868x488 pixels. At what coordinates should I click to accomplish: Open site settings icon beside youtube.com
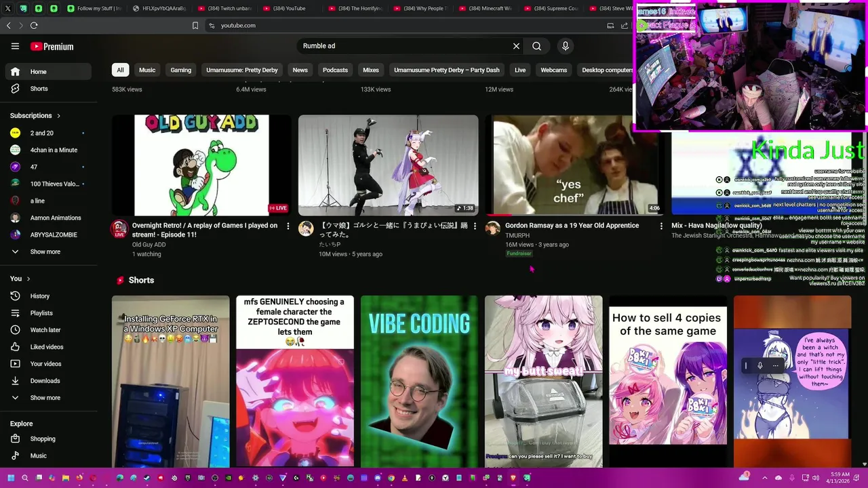pos(212,26)
